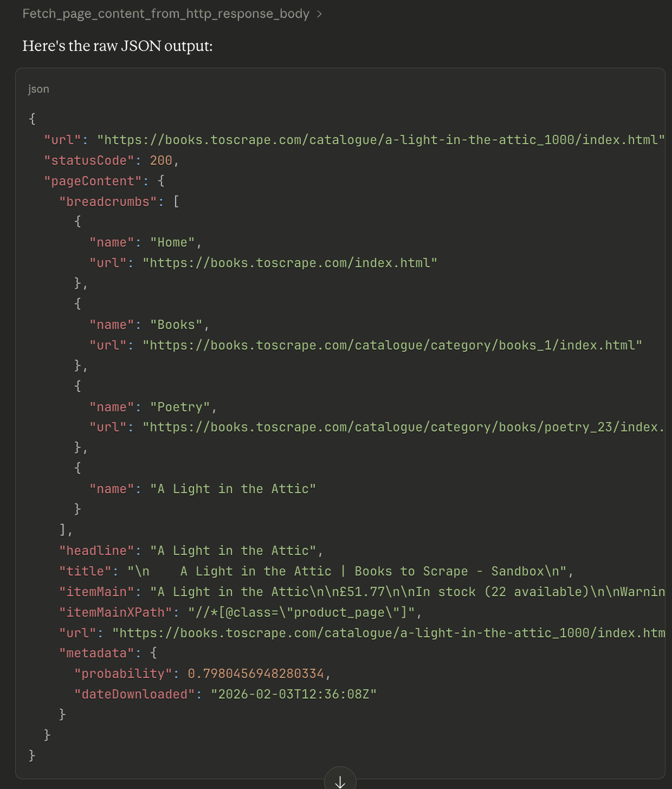
Task: Click the a-light-in-the-attic URL on the first url line
Action: click(x=380, y=140)
